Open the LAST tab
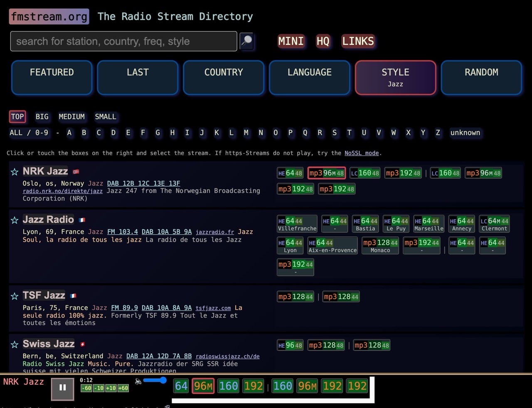Viewport: 532px width, 408px height. pos(138,78)
